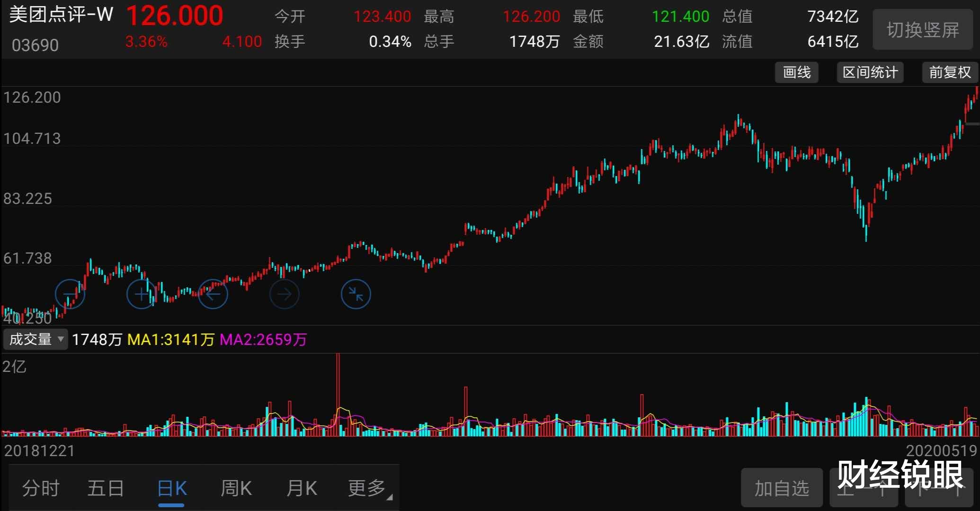Pan the K-line chart left using arrow icon
The height and width of the screenshot is (511, 980).
point(213,293)
